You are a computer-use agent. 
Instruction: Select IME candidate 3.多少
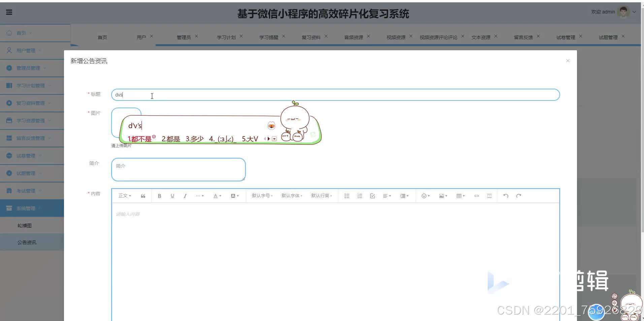click(195, 139)
